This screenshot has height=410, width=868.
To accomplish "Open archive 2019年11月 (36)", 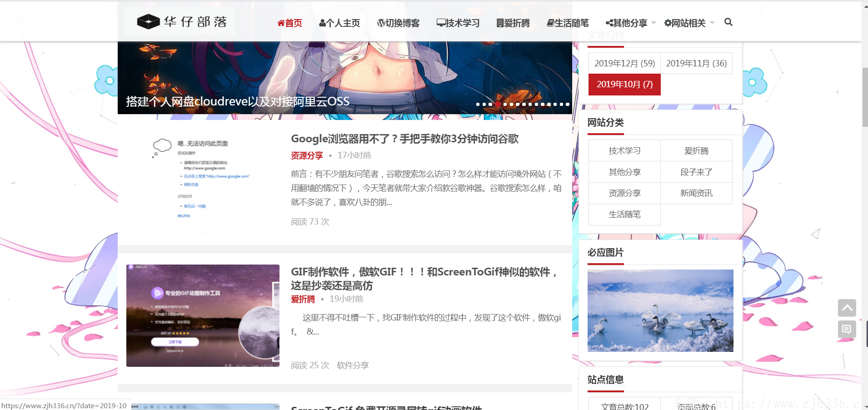I will coord(696,63).
